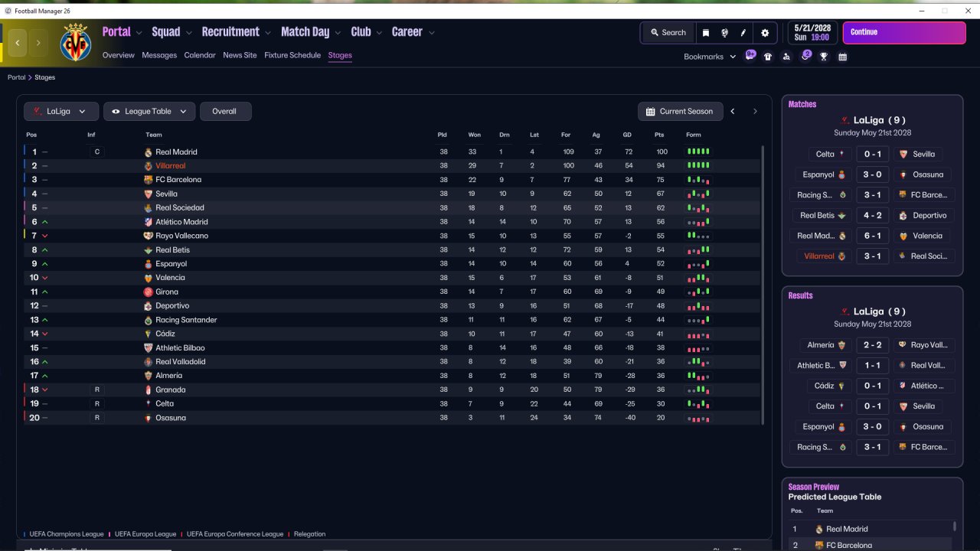The width and height of the screenshot is (980, 551).
Task: Open Villarreal 3 - 1 Real Sociedad match score
Action: coord(872,256)
